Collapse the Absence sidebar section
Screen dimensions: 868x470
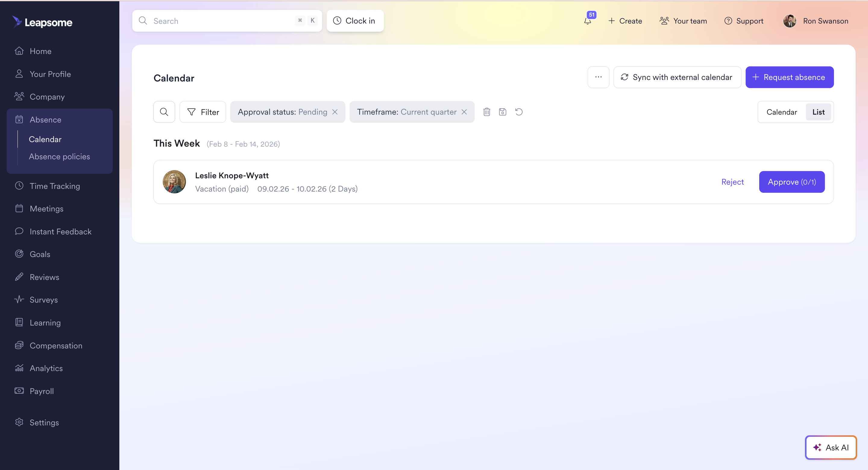tap(45, 120)
